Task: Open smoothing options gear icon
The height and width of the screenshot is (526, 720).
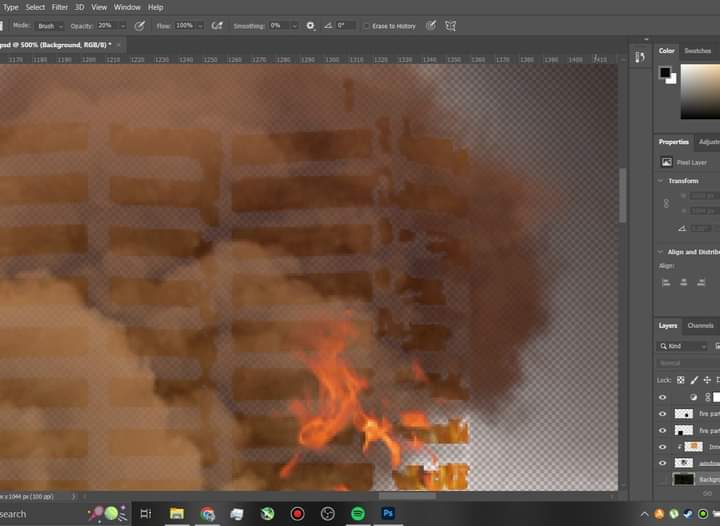Action: click(310, 26)
